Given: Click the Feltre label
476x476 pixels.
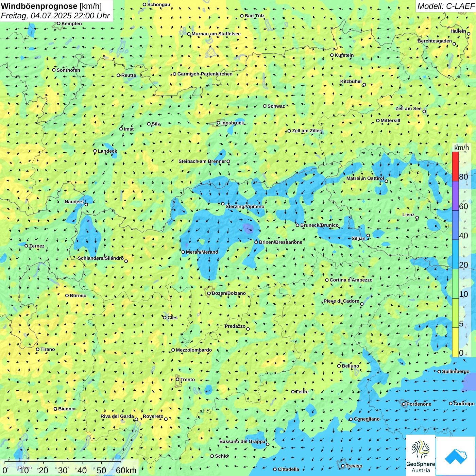Looking at the screenshot, I should (x=302, y=392).
